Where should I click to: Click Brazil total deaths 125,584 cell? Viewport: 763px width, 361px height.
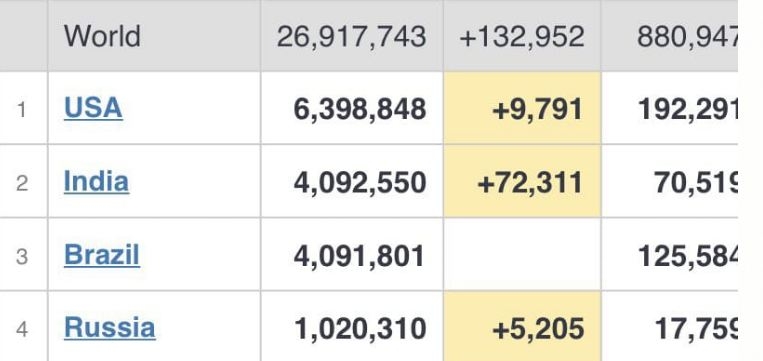click(x=670, y=254)
